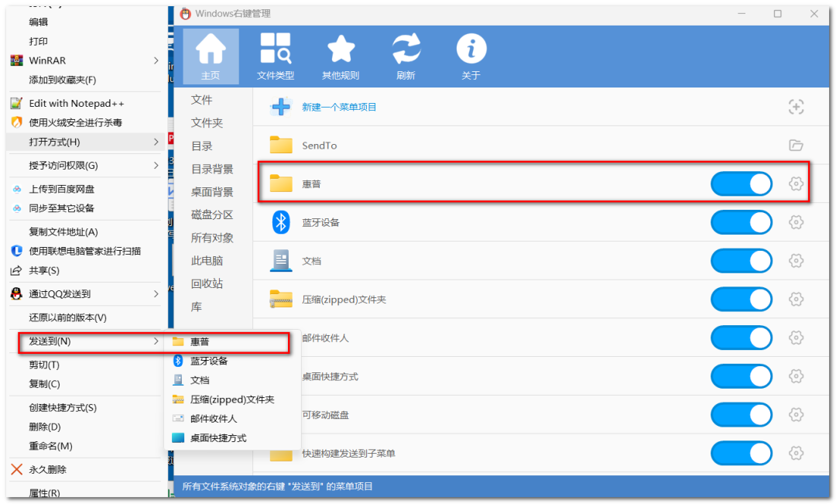Open the 关于 info icon

tap(471, 57)
